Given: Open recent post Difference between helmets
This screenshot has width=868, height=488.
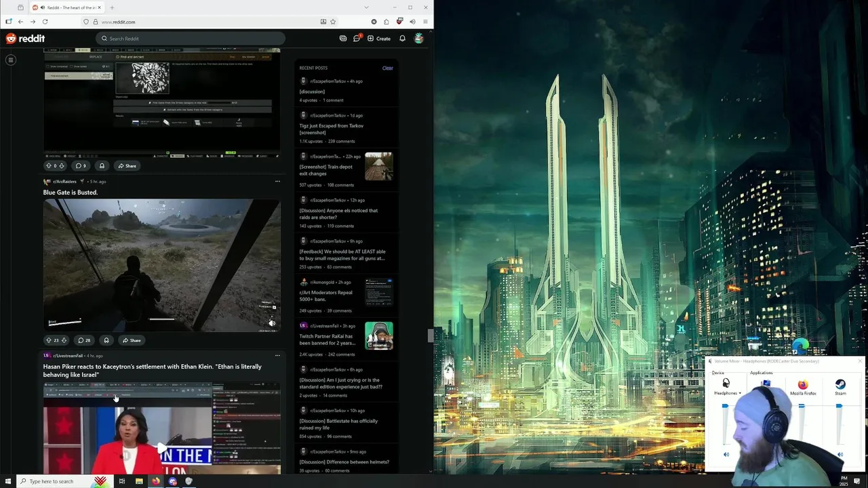Looking at the screenshot, I should (344, 462).
